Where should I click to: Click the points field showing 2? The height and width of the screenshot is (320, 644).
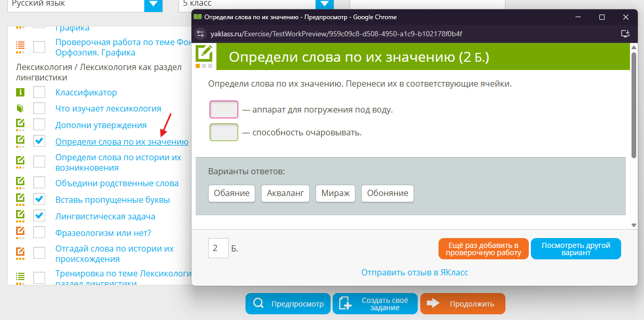tap(218, 248)
